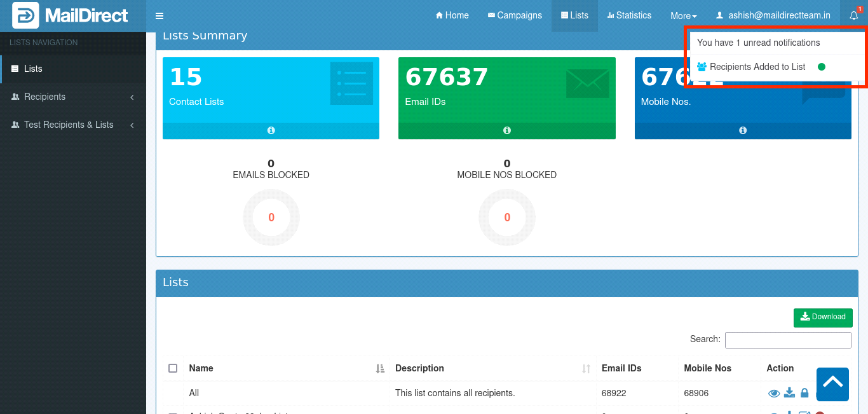868x414 pixels.
Task: Click info icon under Contact Lists card
Action: pyautogui.click(x=271, y=130)
